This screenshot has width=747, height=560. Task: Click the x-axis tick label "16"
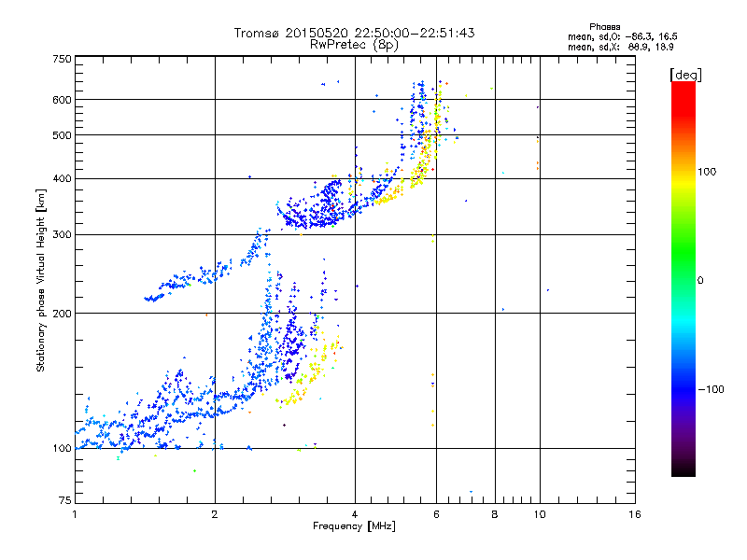635,514
